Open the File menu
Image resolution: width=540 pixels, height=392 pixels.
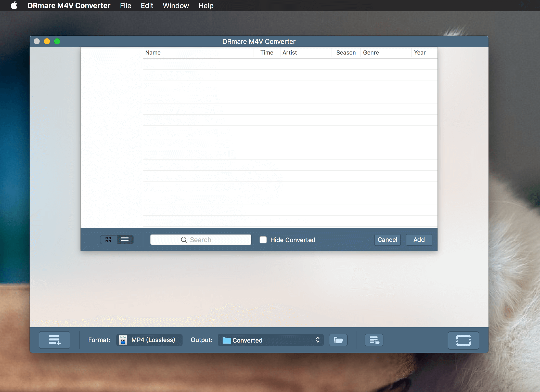click(125, 6)
